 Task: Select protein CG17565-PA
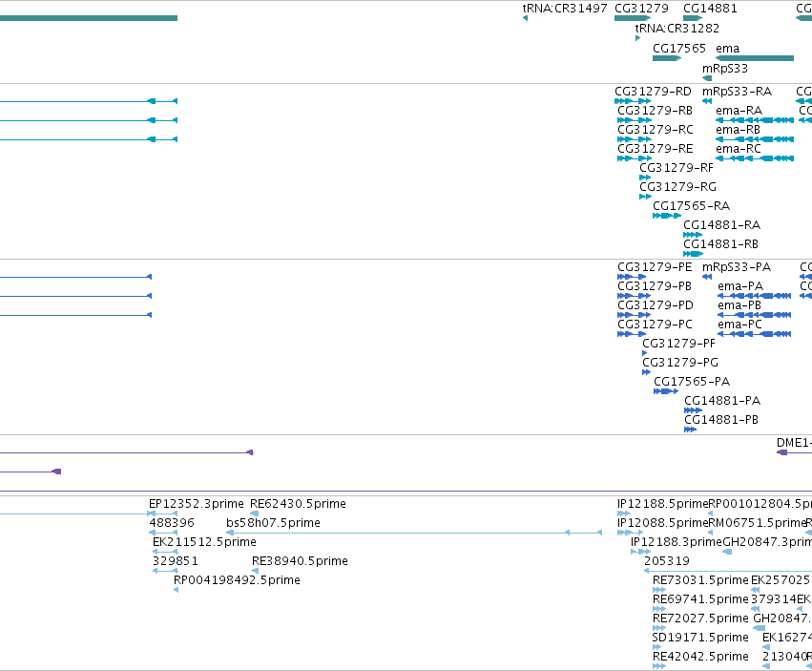click(666, 391)
